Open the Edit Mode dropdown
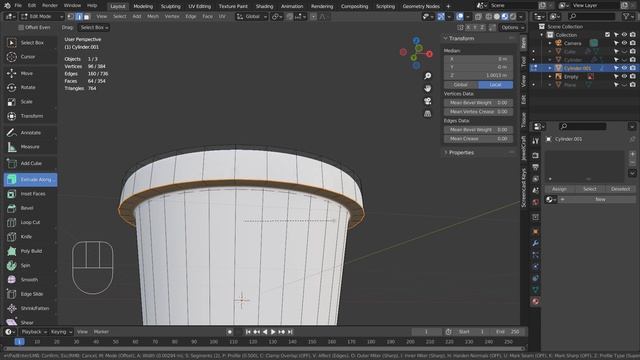Image resolution: width=640 pixels, height=360 pixels. click(42, 17)
